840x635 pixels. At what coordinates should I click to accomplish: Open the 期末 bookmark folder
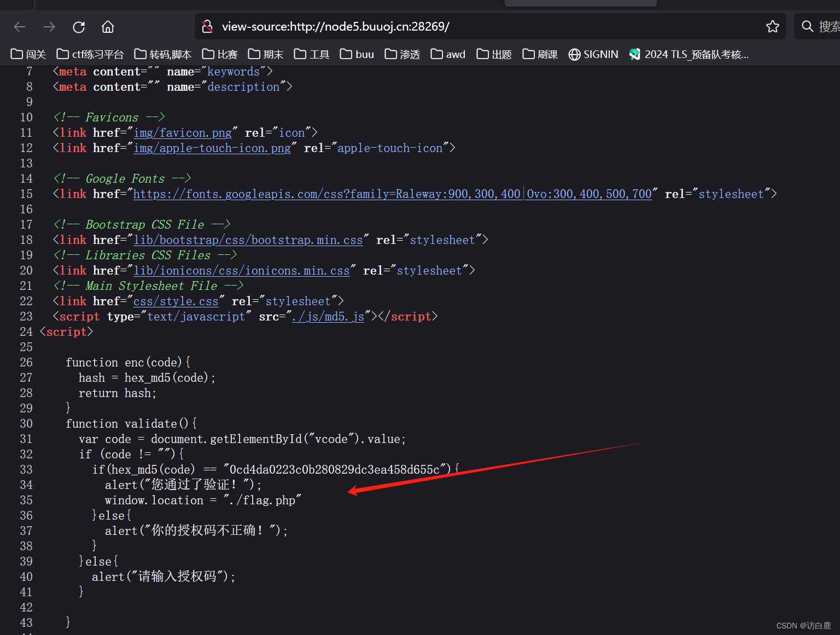266,54
